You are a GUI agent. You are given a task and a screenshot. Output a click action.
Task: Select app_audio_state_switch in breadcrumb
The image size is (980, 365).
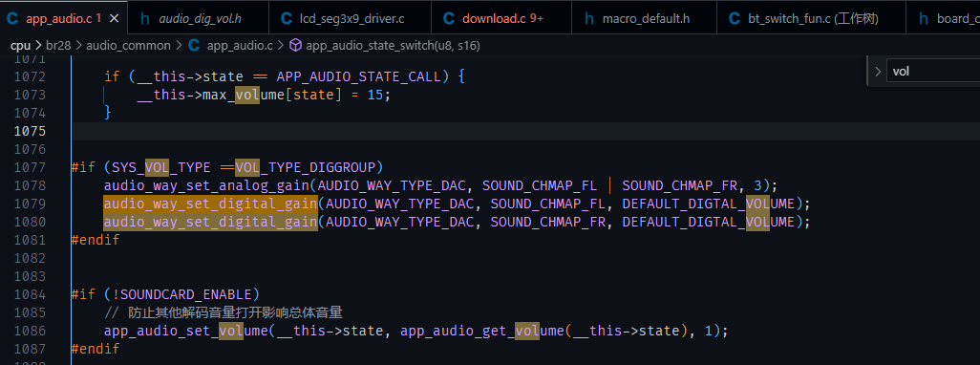393,45
